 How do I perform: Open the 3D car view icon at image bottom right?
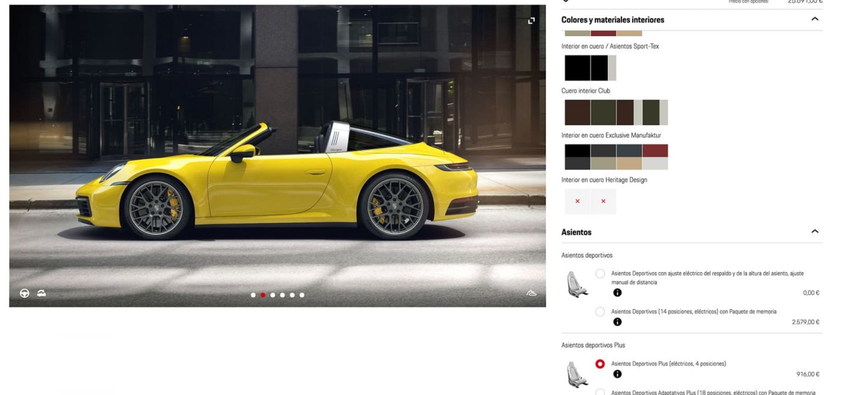point(531,294)
